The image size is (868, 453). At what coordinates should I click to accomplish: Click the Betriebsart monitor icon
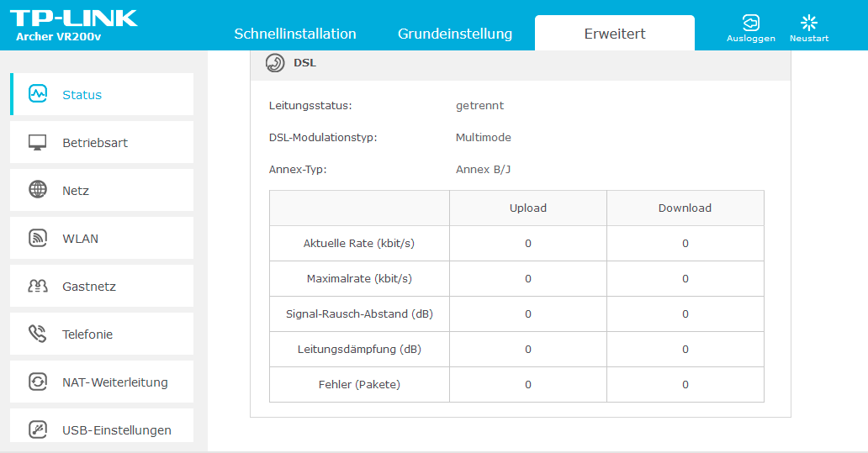tap(38, 142)
